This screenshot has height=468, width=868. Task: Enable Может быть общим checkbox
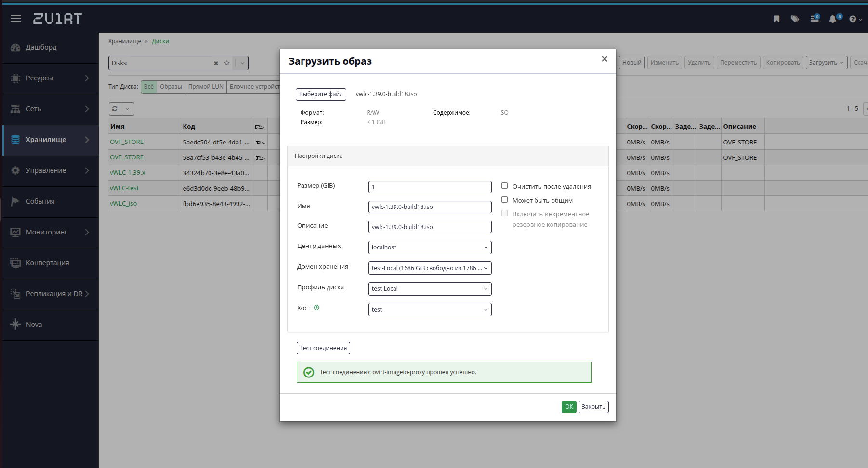(x=504, y=200)
